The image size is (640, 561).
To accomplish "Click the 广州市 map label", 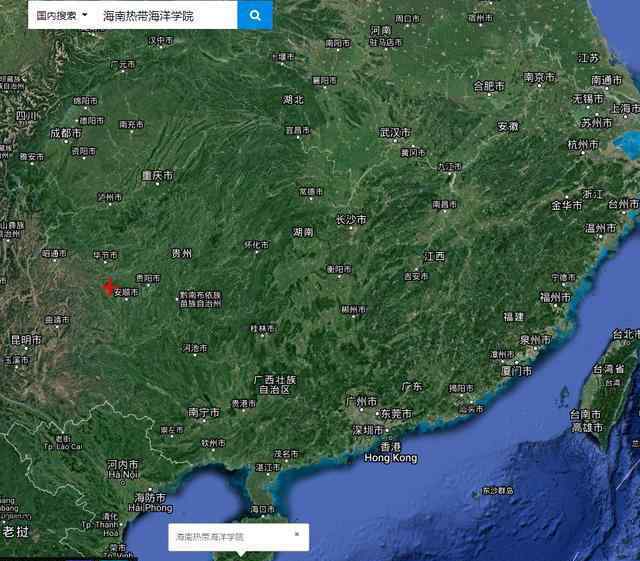I will (x=361, y=402).
